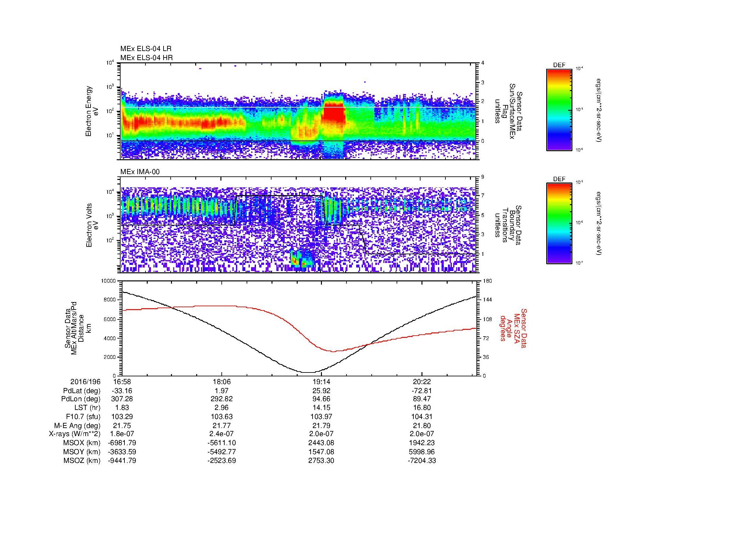Click the X-rays value 2.4e-07
The height and width of the screenshot is (534, 756).
[x=222, y=434]
